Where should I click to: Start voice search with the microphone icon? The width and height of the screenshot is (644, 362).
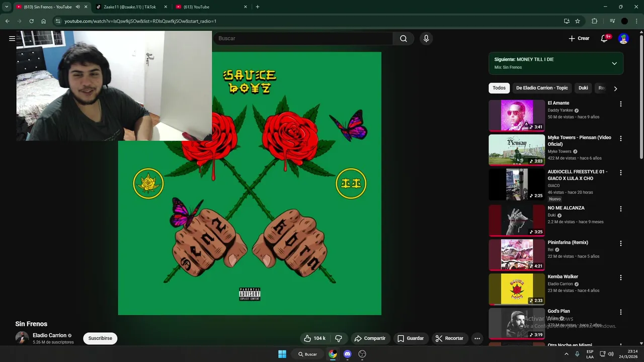(x=426, y=38)
